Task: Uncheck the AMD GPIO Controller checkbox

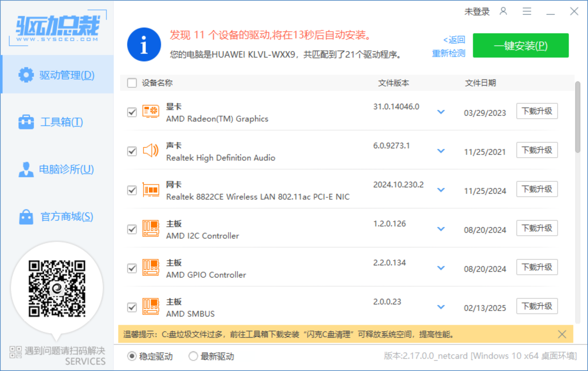Action: tap(132, 268)
